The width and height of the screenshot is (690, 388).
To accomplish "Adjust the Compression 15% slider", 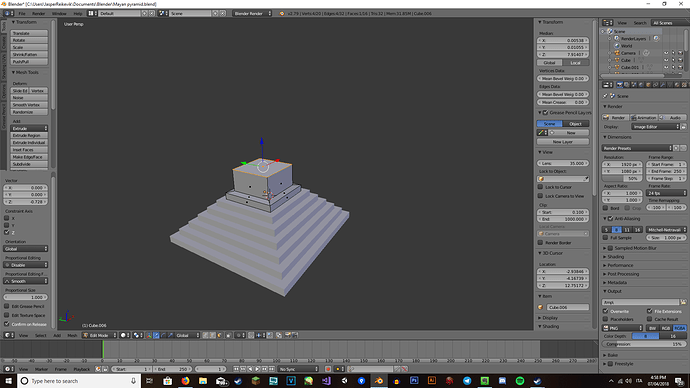I will 644,344.
